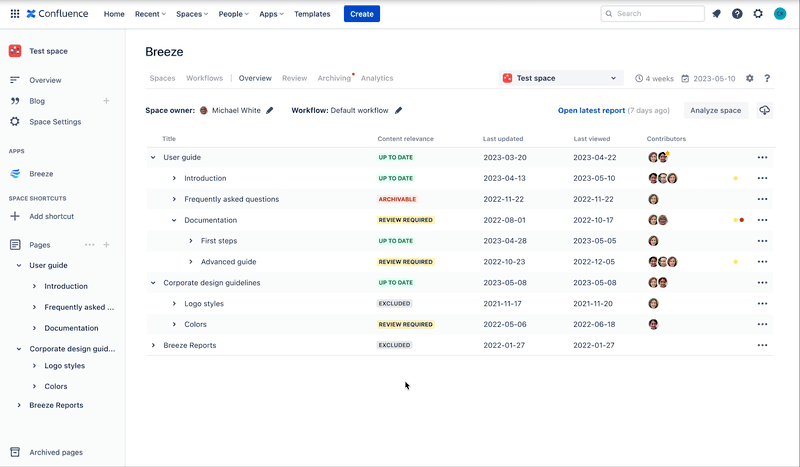Open more actions for Corporate design guidelines row

click(x=762, y=283)
